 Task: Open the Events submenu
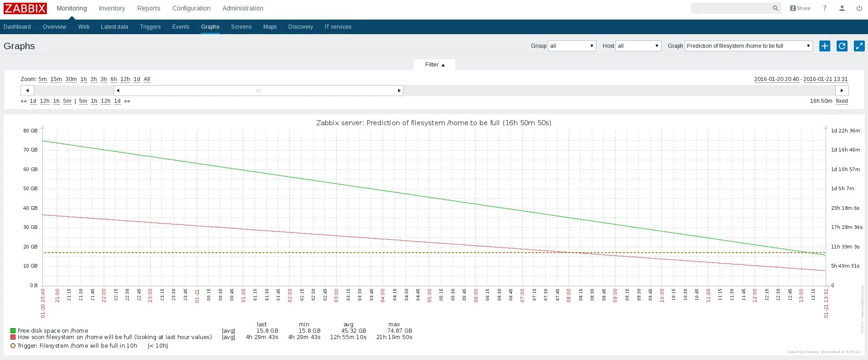tap(181, 27)
